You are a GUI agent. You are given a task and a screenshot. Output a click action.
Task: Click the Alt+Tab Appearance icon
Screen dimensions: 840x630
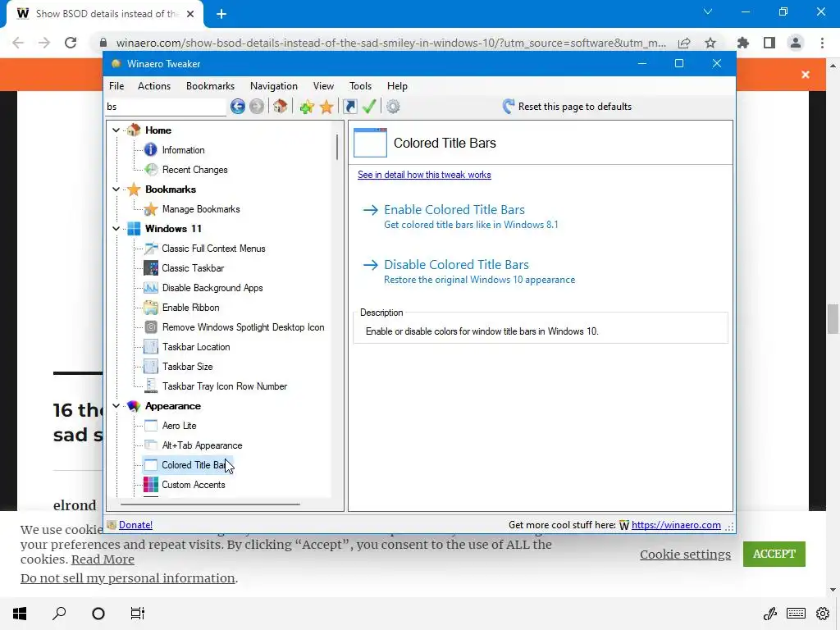click(151, 445)
